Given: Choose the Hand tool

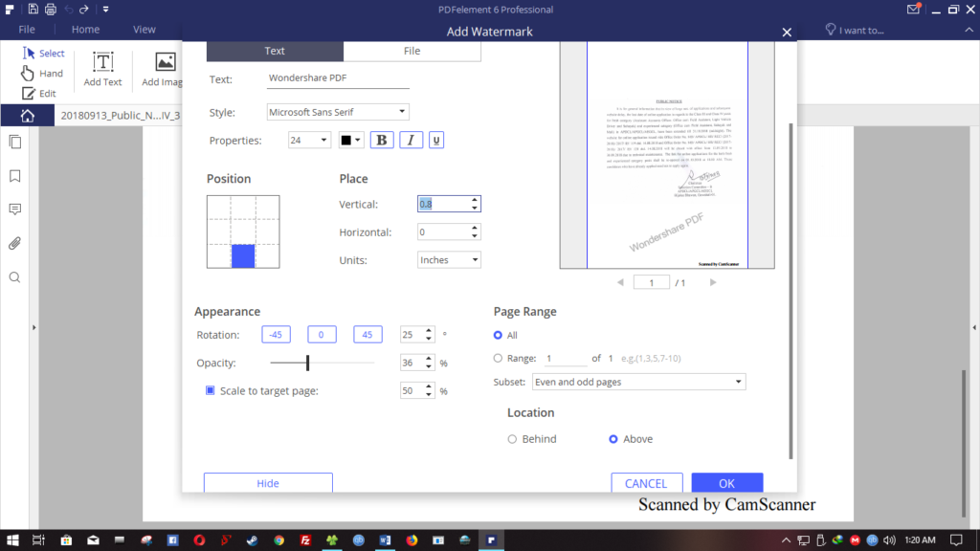Looking at the screenshot, I should click(42, 73).
